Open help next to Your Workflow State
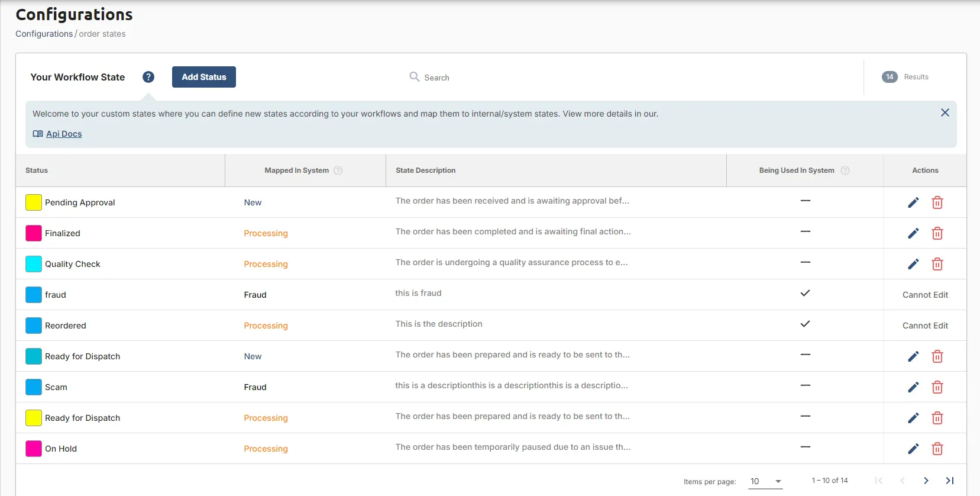The height and width of the screenshot is (496, 980). pyautogui.click(x=148, y=77)
